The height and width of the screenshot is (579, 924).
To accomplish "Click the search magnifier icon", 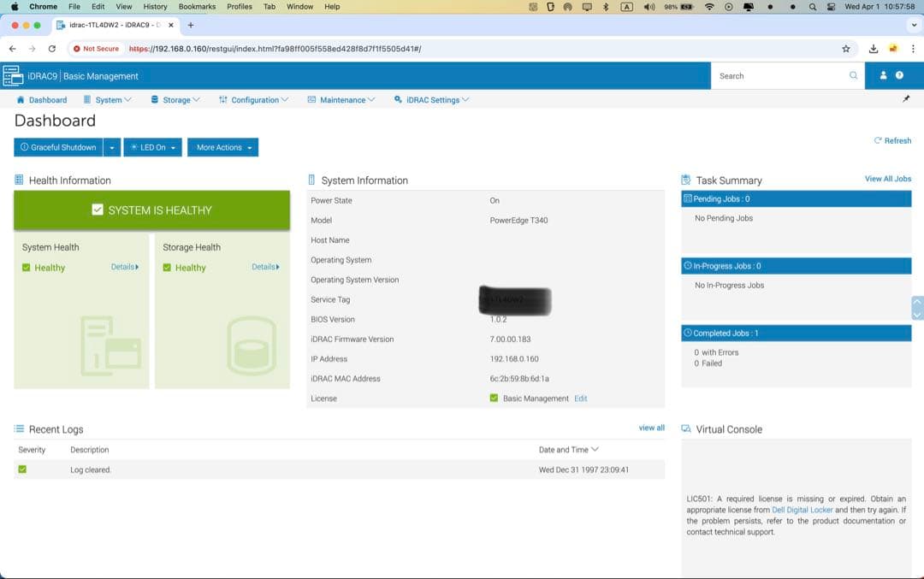I will (853, 75).
